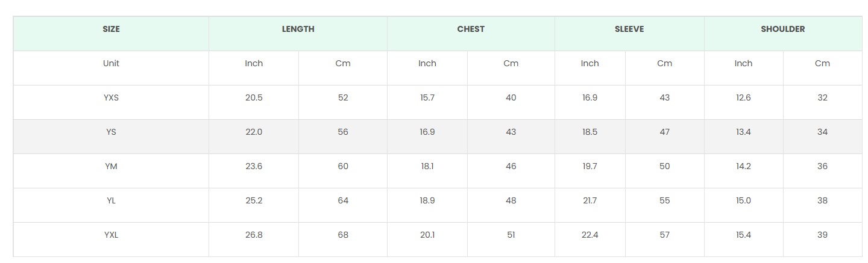Click the LENGTH column header
The image size is (868, 263).
pos(298,29)
